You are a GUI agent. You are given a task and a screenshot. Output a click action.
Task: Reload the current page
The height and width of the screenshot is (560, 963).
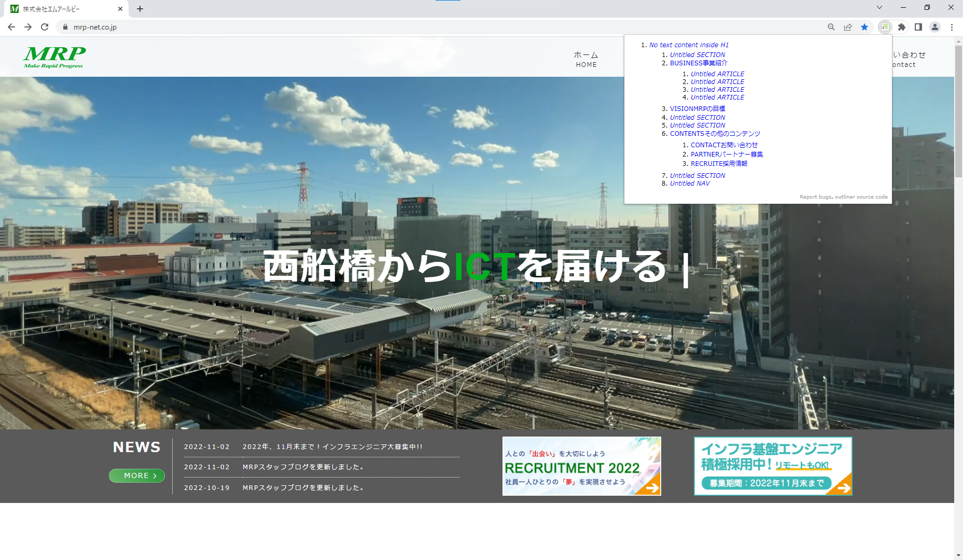[45, 27]
